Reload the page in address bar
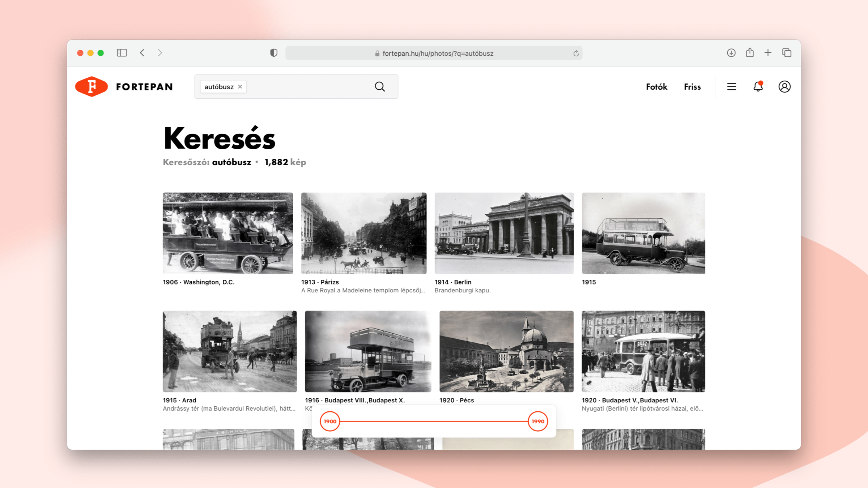Image resolution: width=868 pixels, height=488 pixels. (576, 53)
